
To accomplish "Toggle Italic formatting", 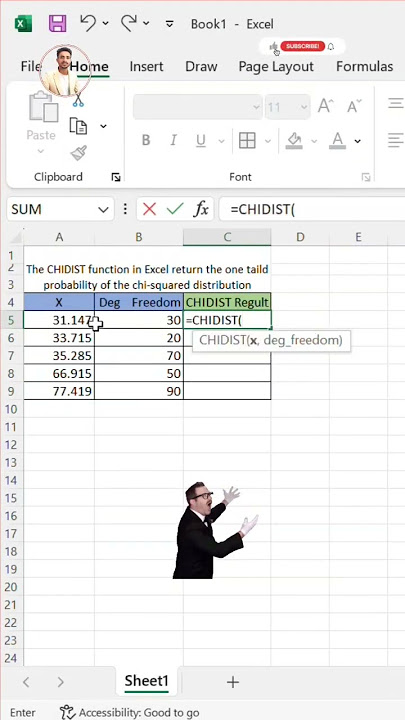I will tap(173, 141).
